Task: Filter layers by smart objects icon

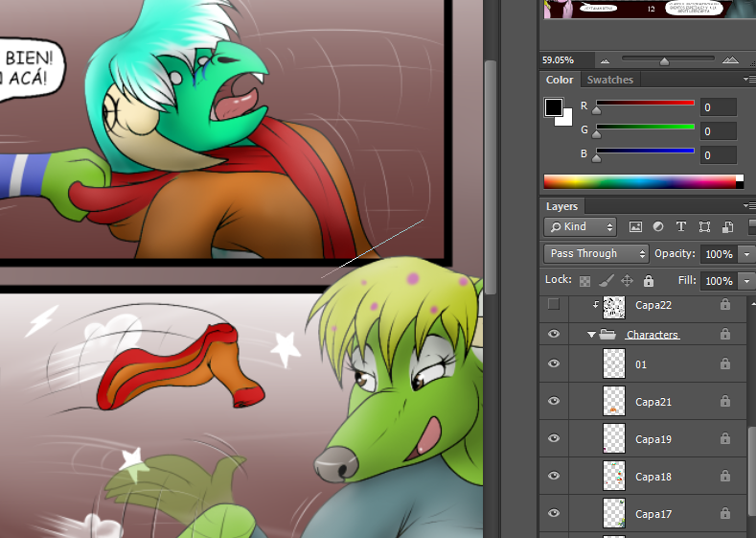Action: click(727, 226)
